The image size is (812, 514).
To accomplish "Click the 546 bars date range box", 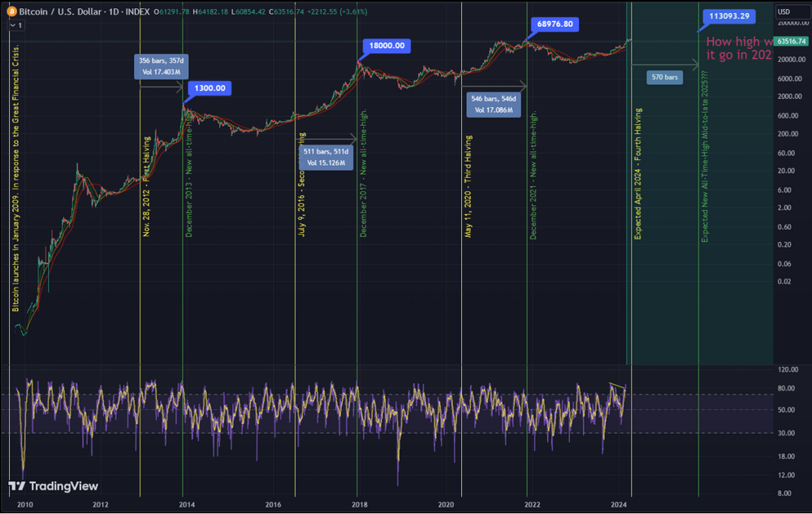I will click(x=494, y=103).
